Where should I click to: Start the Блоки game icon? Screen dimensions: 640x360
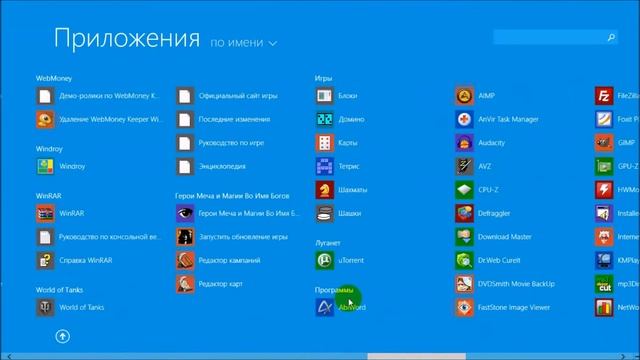coord(324,96)
